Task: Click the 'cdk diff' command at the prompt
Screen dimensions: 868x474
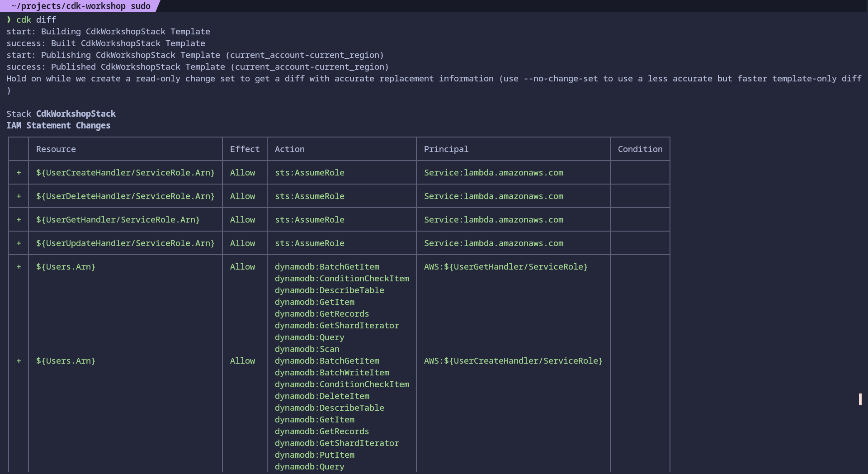Action: click(36, 20)
